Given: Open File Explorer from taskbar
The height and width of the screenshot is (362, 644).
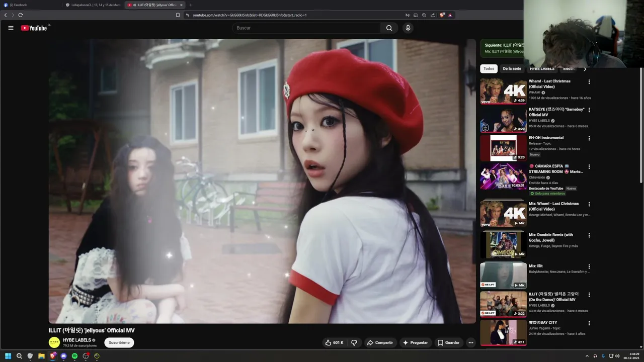Looking at the screenshot, I should coord(41,356).
